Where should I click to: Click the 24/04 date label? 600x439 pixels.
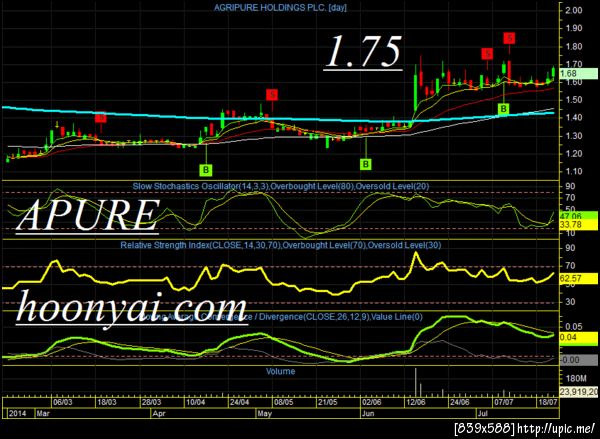point(239,402)
